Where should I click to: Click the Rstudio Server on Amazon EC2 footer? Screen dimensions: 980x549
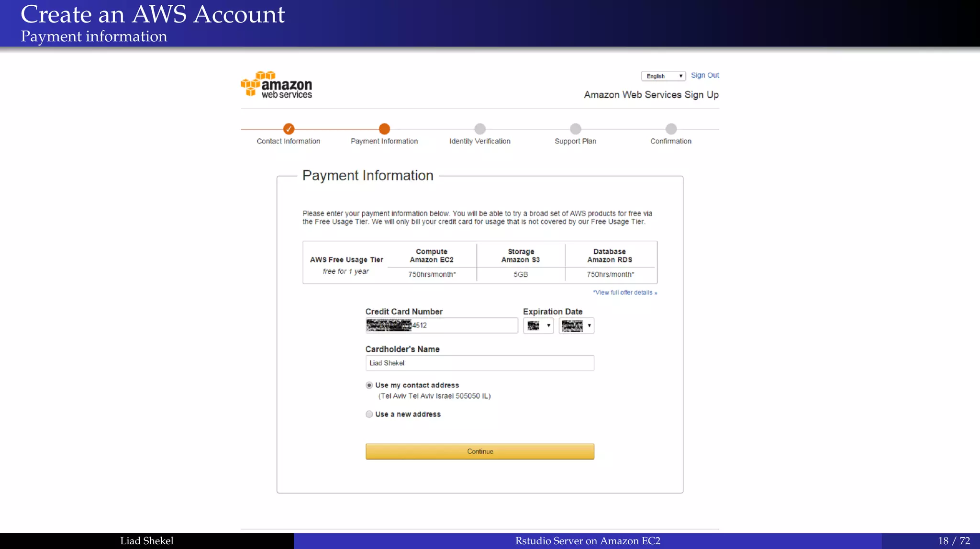[588, 541]
